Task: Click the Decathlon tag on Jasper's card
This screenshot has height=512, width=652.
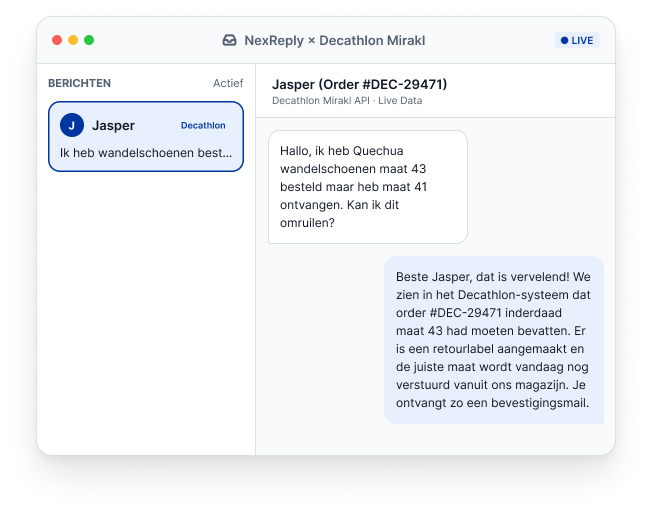Action: coord(203,126)
